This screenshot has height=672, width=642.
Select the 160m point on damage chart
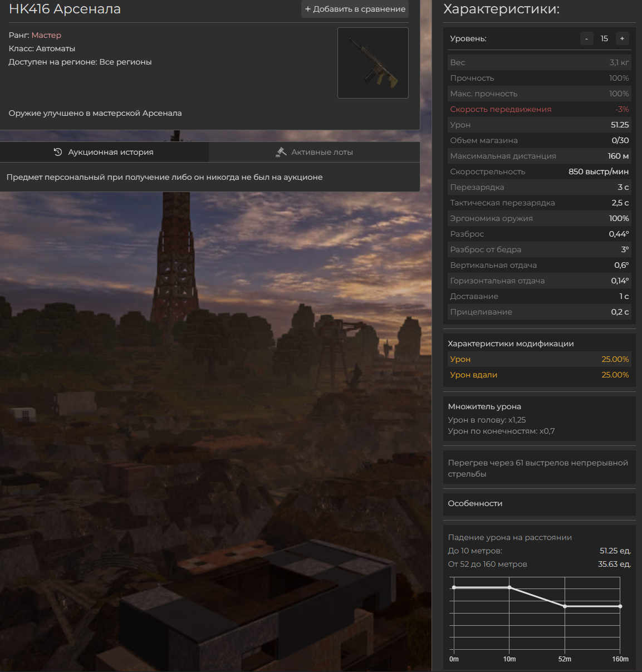click(x=620, y=606)
